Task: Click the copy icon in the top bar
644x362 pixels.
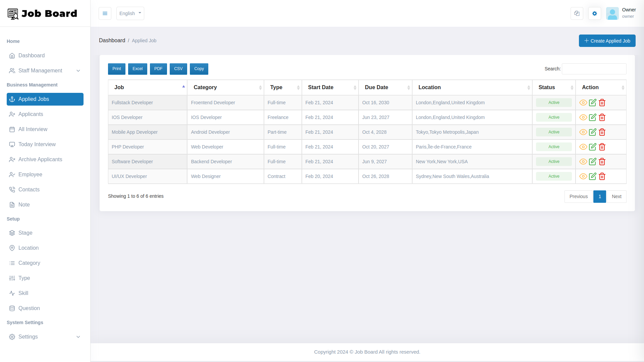Action: click(x=577, y=13)
